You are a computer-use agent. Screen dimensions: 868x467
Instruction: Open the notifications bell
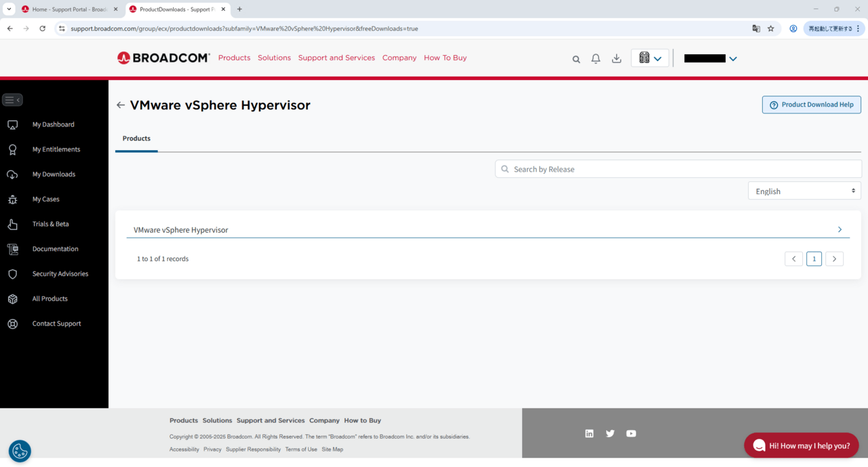(x=595, y=58)
